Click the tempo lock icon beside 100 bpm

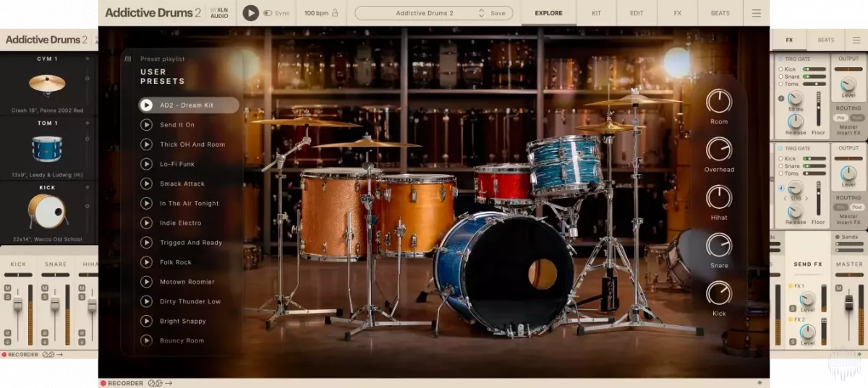336,13
